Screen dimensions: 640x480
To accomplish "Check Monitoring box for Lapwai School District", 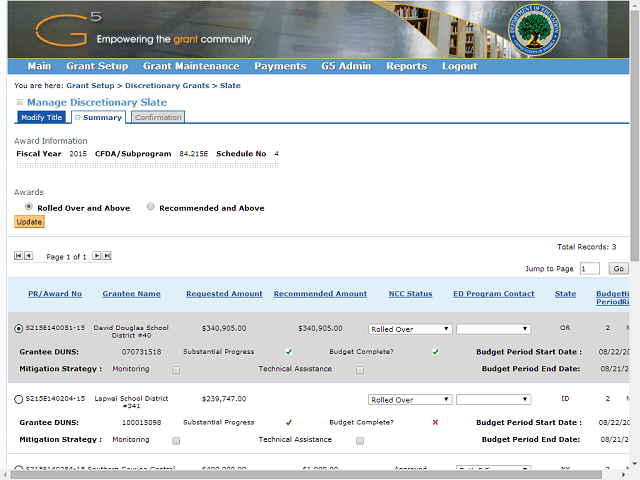I will (x=176, y=441).
